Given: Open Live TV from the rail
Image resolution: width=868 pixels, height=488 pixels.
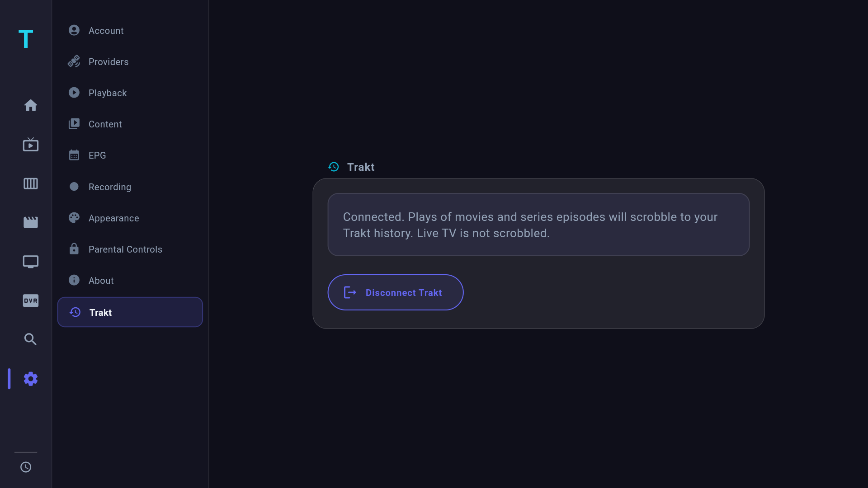Looking at the screenshot, I should pos(31,145).
